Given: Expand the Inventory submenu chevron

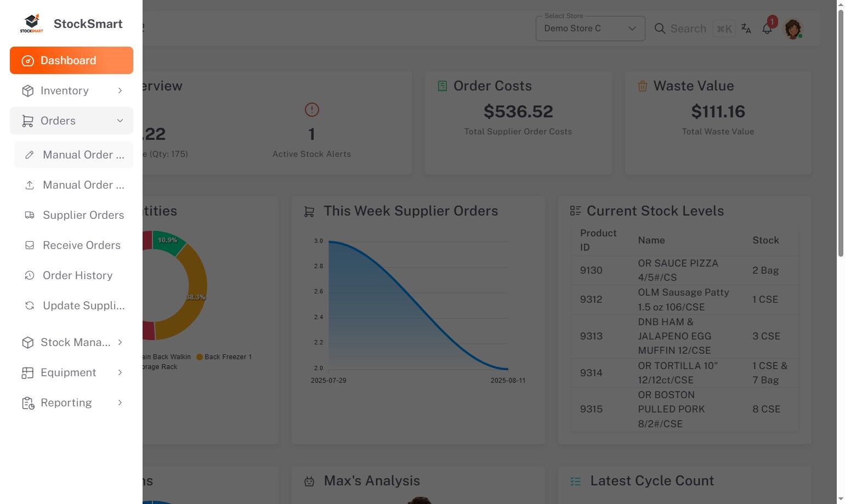Looking at the screenshot, I should tap(120, 90).
